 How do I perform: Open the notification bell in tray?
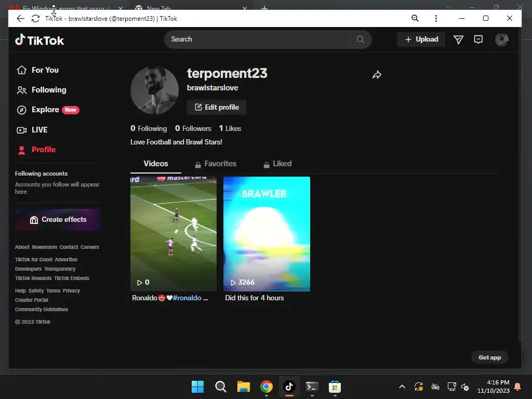(517, 387)
